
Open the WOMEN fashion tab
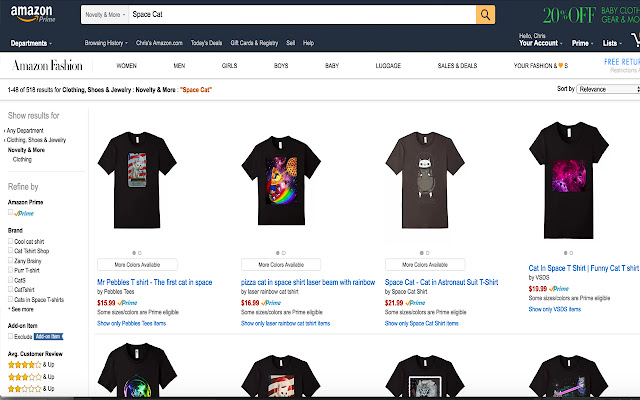click(126, 65)
